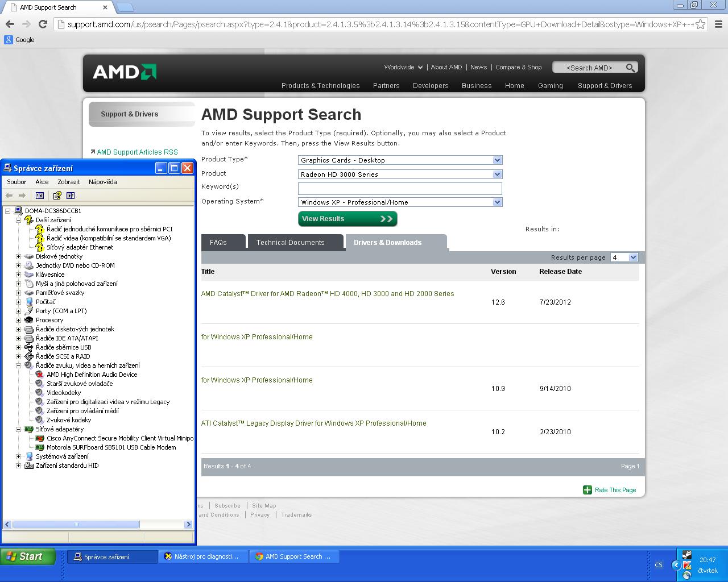Click the AMD High Definition Audio Device icon
This screenshot has width=728, height=582.
click(x=39, y=375)
